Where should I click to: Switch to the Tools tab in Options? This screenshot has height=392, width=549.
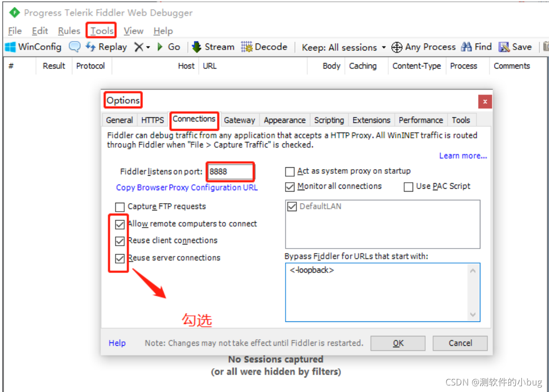(461, 120)
